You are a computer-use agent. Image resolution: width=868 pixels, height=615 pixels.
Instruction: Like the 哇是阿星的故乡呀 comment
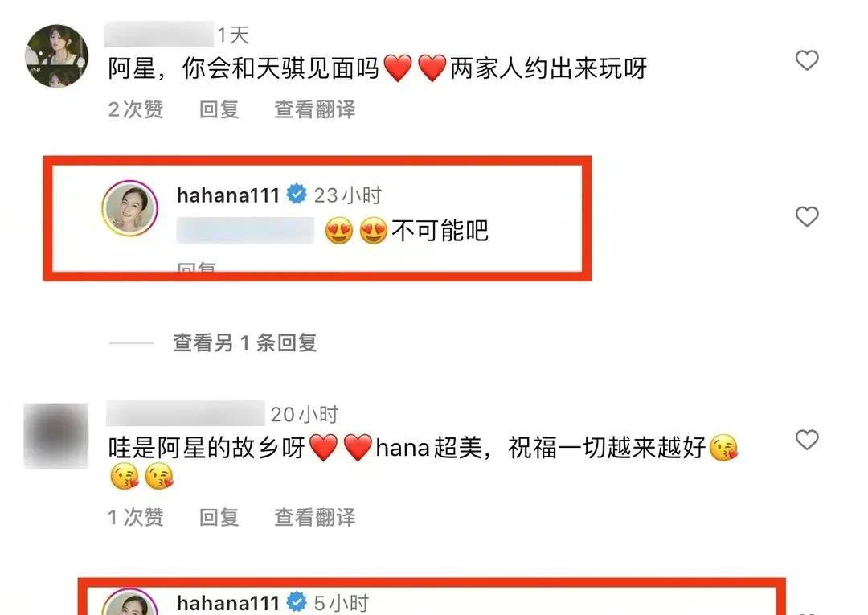tap(807, 440)
